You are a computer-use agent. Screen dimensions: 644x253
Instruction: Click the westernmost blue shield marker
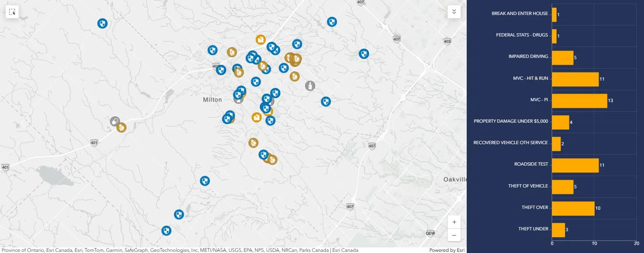102,23
